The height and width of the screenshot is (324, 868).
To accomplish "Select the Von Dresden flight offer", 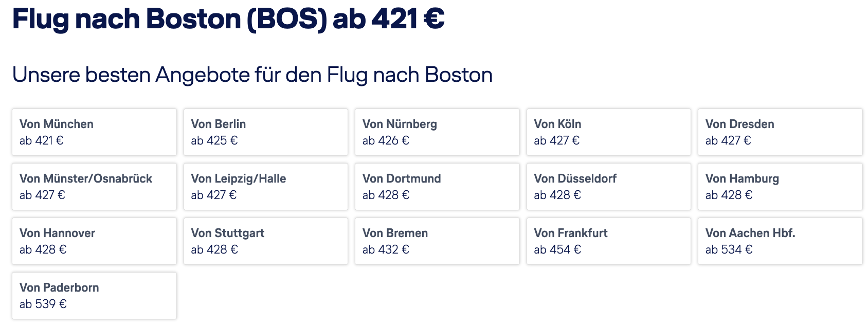I will click(780, 132).
